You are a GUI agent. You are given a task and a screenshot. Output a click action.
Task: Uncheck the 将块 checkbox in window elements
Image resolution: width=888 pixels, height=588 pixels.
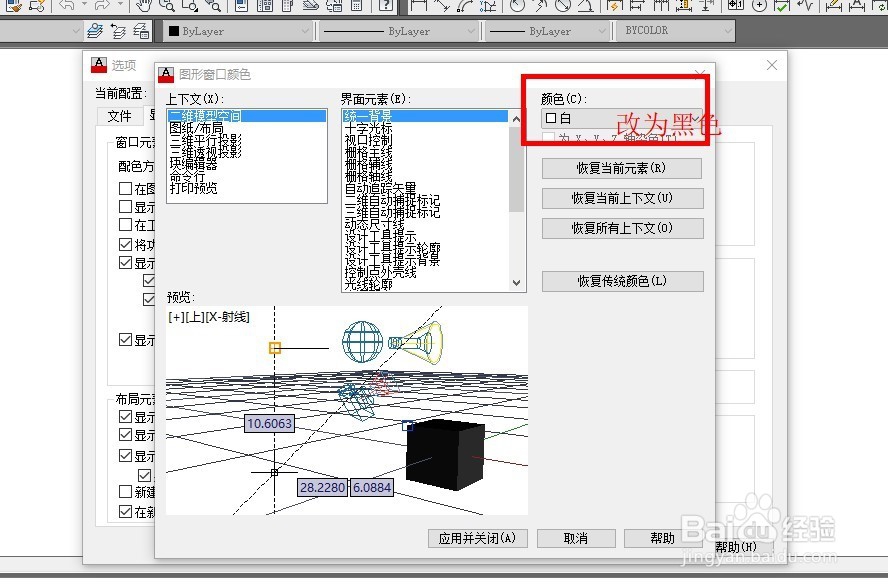125,244
